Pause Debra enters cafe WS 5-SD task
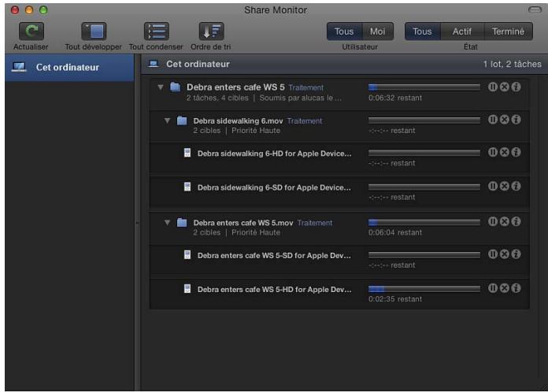Image resolution: width=548 pixels, height=392 pixels. 493,254
